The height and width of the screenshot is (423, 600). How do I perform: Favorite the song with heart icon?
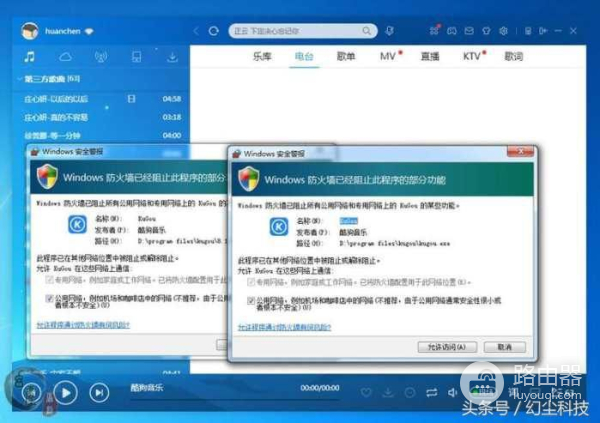pos(366,392)
